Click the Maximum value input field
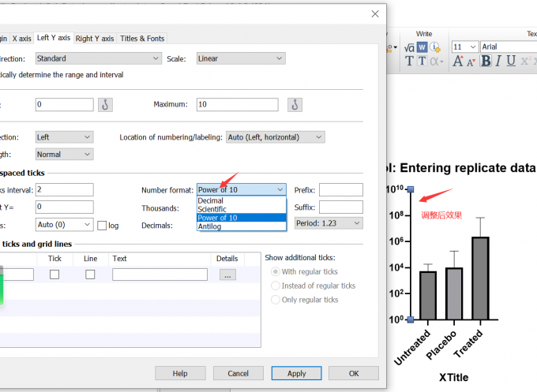This screenshot has width=537, height=392. coord(237,104)
